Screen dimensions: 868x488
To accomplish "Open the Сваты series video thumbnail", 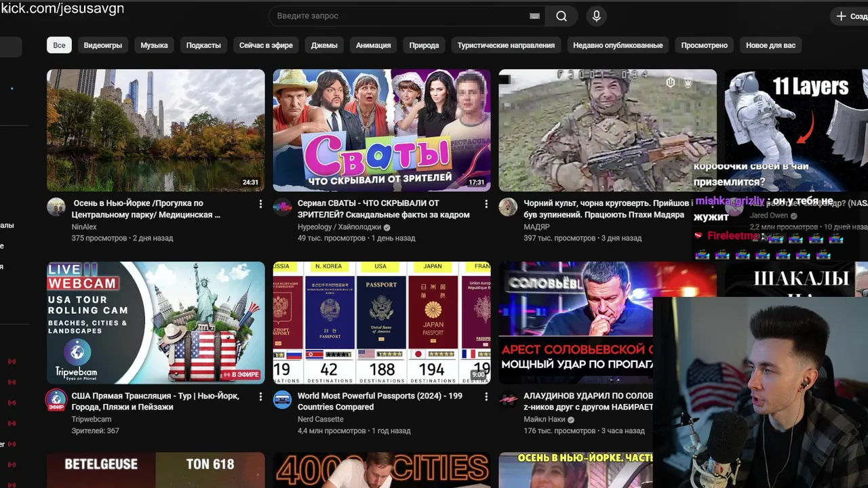I will click(x=382, y=130).
